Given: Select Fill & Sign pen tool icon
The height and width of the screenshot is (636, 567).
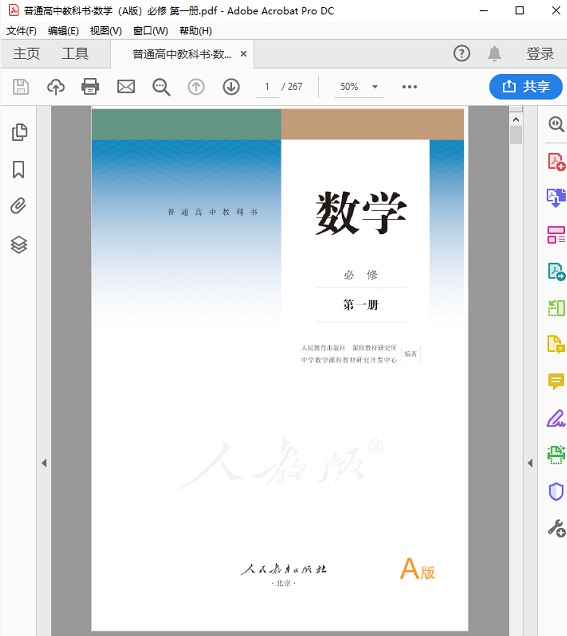Looking at the screenshot, I should pyautogui.click(x=556, y=418).
